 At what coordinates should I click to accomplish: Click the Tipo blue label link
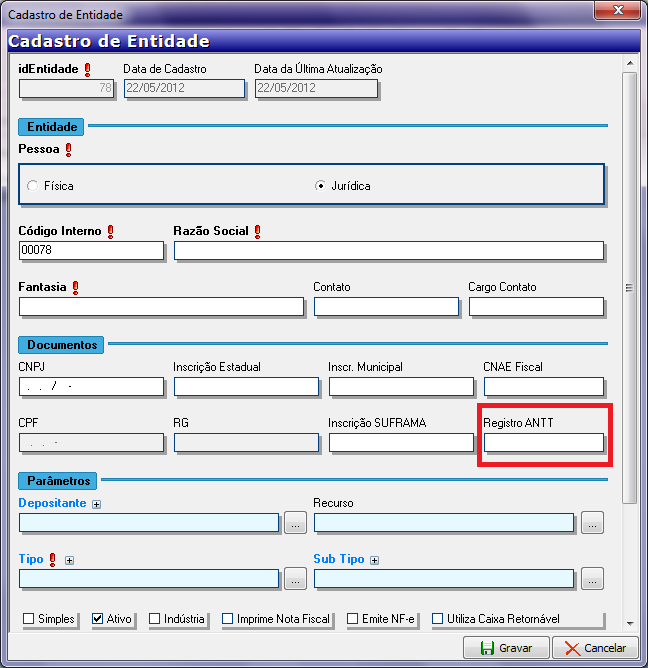click(31, 559)
